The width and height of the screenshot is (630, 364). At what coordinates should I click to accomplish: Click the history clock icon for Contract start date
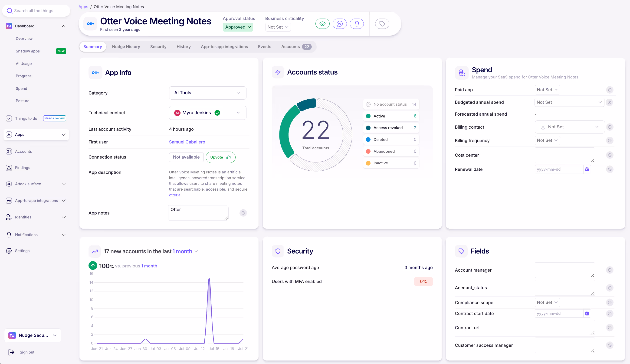click(610, 314)
